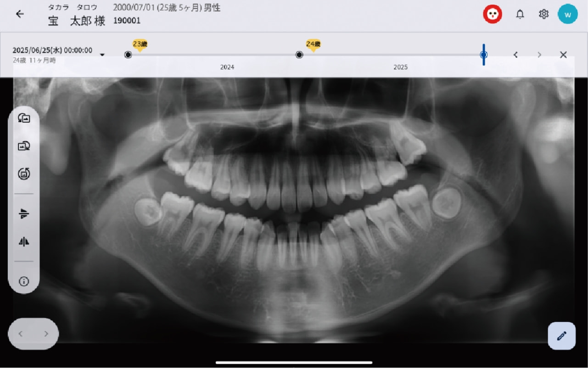Show the previous image with bottom-left arrow
588x371 pixels.
tap(21, 334)
